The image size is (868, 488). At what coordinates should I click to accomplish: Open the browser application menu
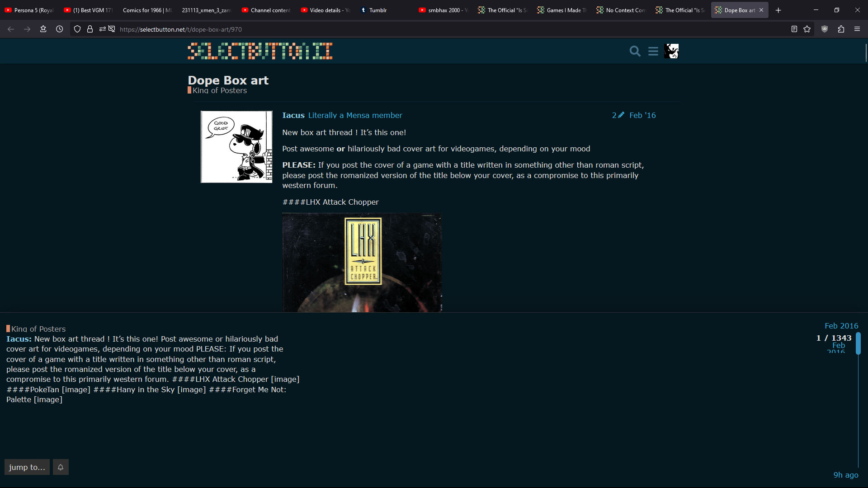click(857, 29)
